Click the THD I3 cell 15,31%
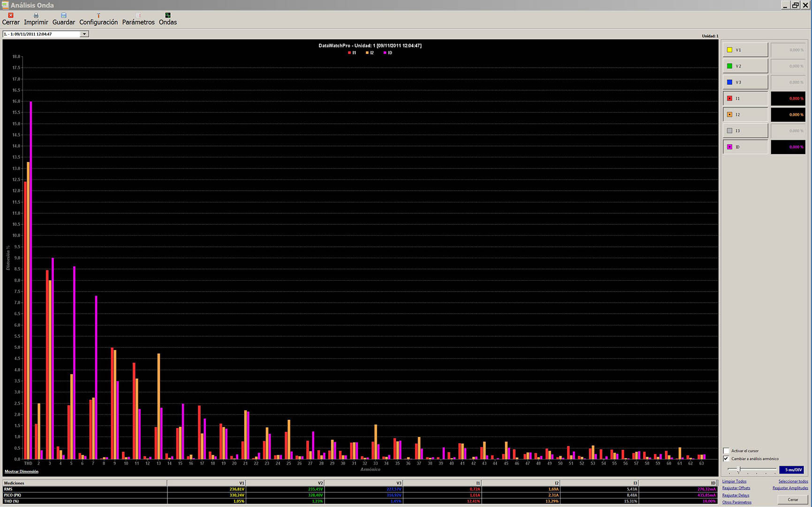The height and width of the screenshot is (507, 812). tap(599, 501)
